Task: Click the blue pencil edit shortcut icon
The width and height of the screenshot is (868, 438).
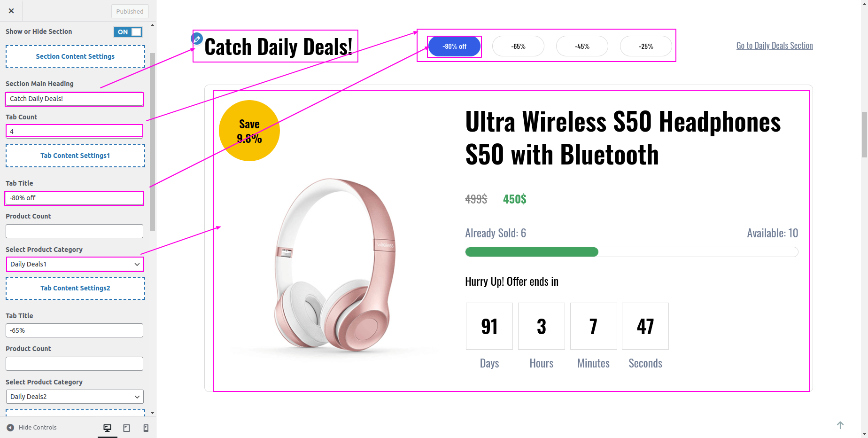Action: tap(197, 39)
